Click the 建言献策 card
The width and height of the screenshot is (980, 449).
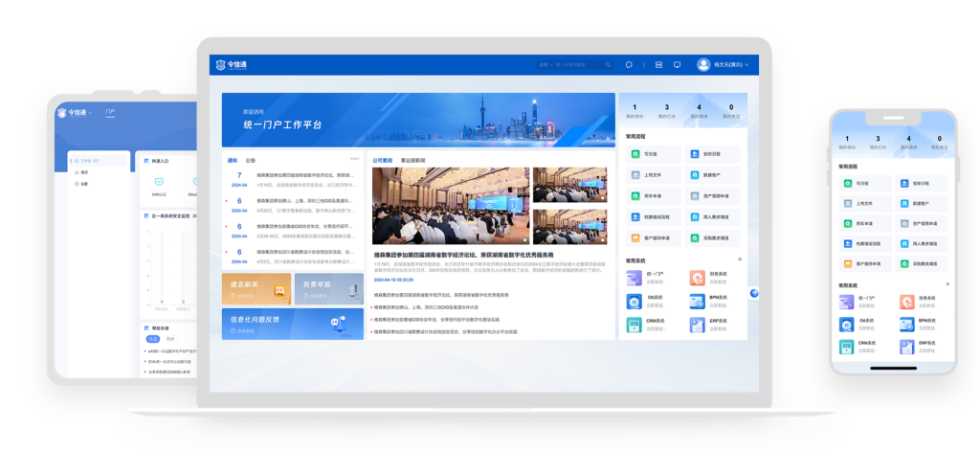pos(256,288)
